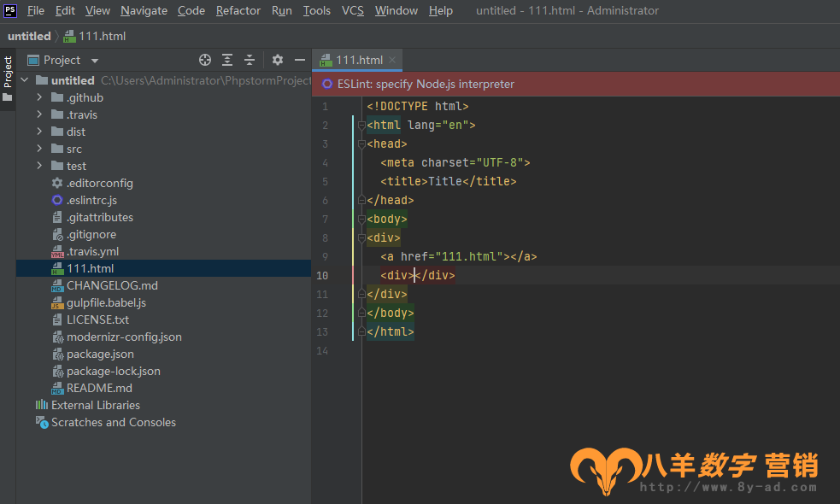Select the src folder row
The width and height of the screenshot is (840, 504).
coord(163,149)
